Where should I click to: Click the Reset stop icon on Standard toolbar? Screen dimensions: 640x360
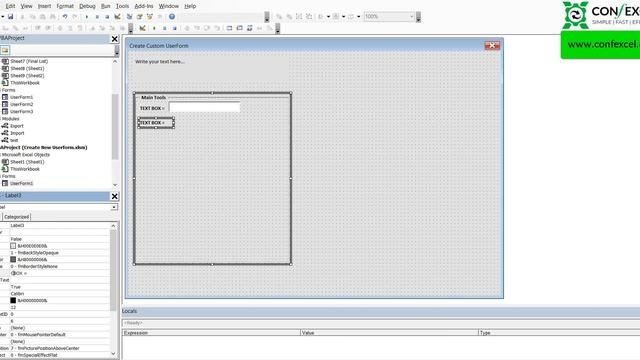[107, 17]
